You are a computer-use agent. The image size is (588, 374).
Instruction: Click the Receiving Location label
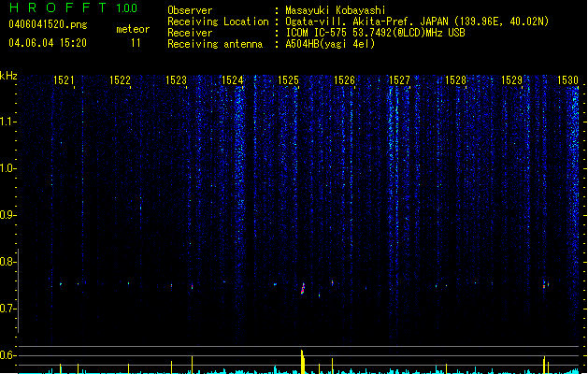click(218, 22)
